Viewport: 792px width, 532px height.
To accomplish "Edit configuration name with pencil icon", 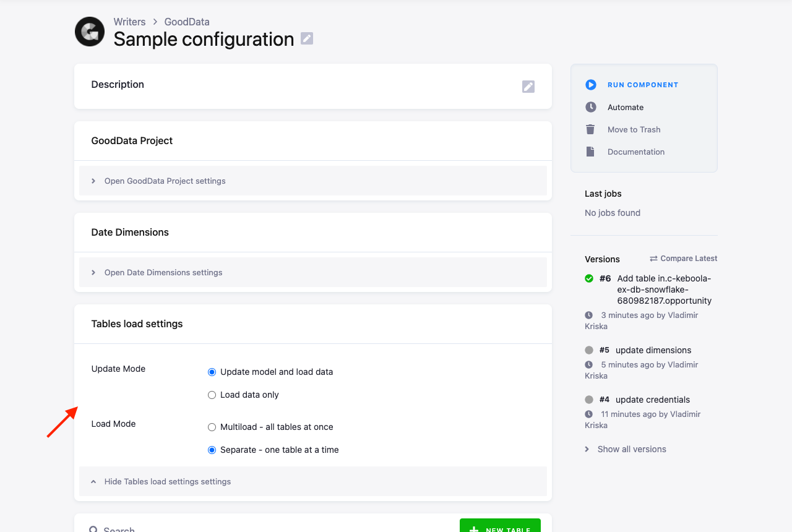I will (x=307, y=38).
